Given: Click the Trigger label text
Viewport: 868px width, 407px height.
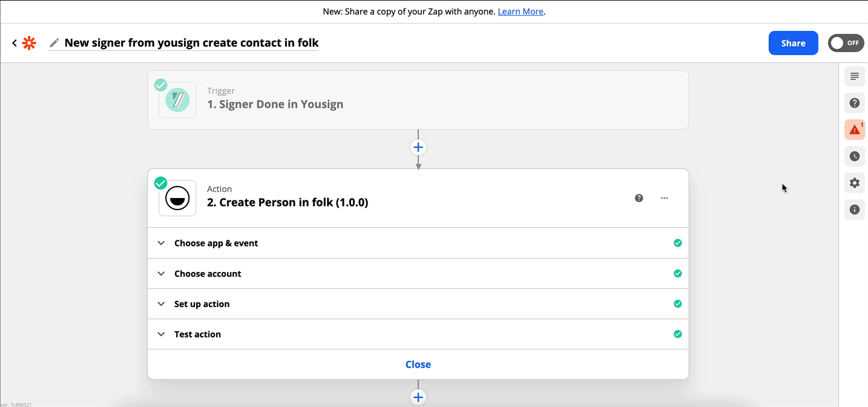Looking at the screenshot, I should [x=221, y=91].
